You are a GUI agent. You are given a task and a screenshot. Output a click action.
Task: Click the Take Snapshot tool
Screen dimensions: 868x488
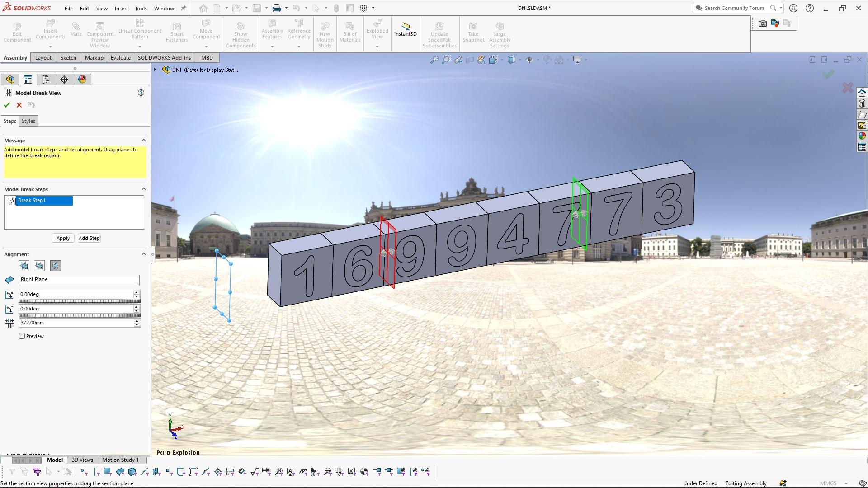[473, 32]
